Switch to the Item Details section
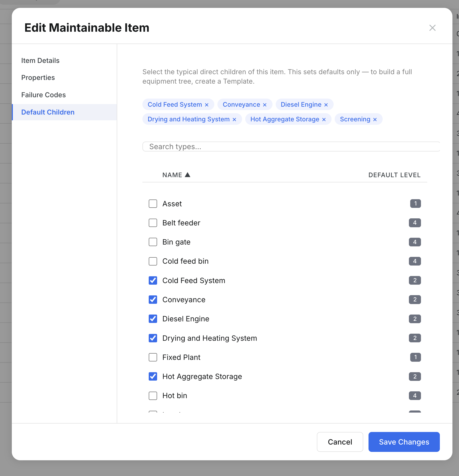 click(x=40, y=60)
